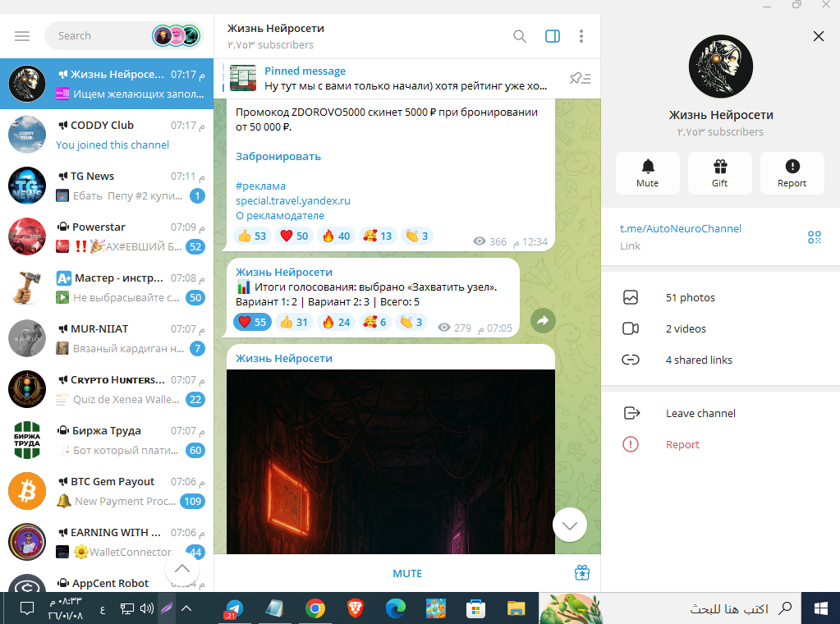Click the Жизнь Нейросети header title
This screenshot has height=624, width=840.
275,29
